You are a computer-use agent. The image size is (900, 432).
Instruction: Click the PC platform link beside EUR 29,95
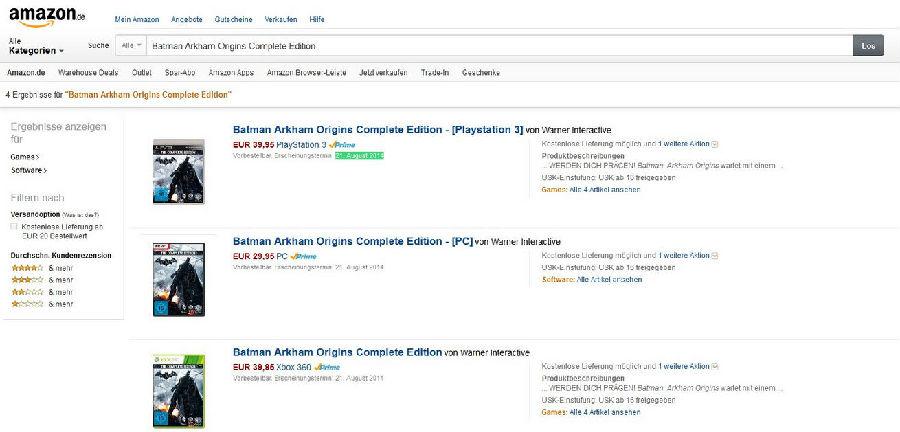(282, 256)
